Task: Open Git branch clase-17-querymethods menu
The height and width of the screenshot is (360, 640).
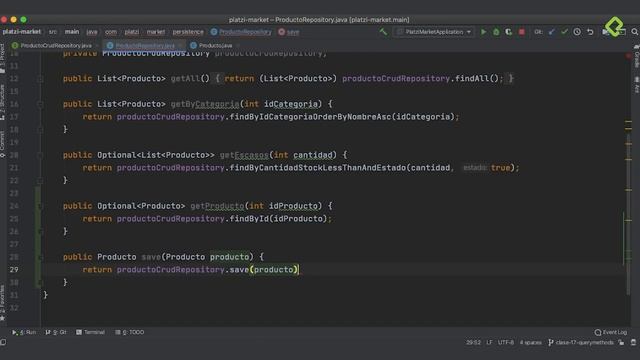Action: click(x=580, y=342)
